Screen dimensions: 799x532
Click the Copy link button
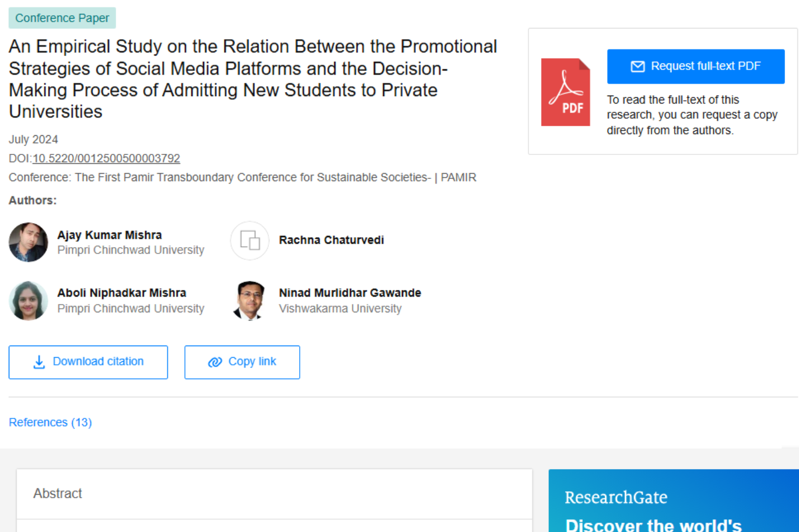(242, 362)
